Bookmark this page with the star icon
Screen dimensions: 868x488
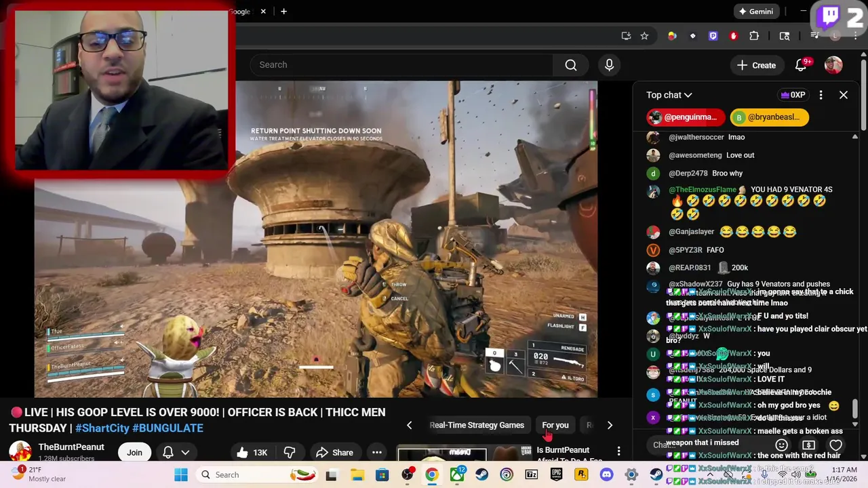point(644,36)
